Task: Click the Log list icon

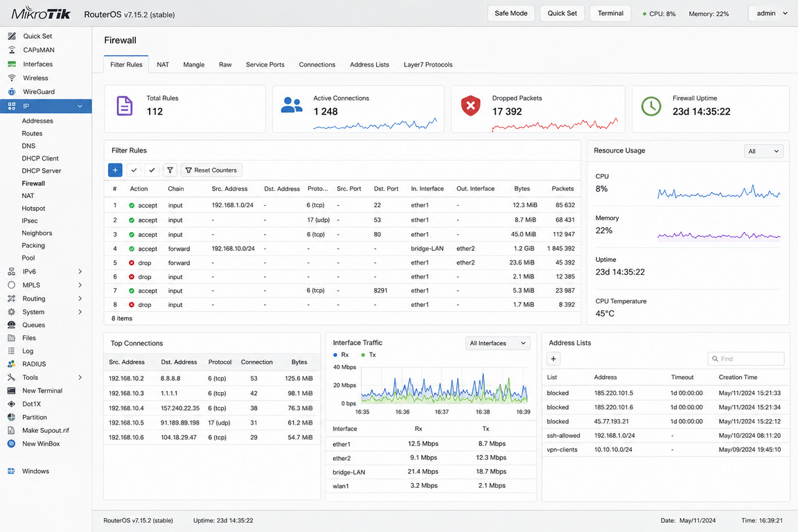Action: 12,351
